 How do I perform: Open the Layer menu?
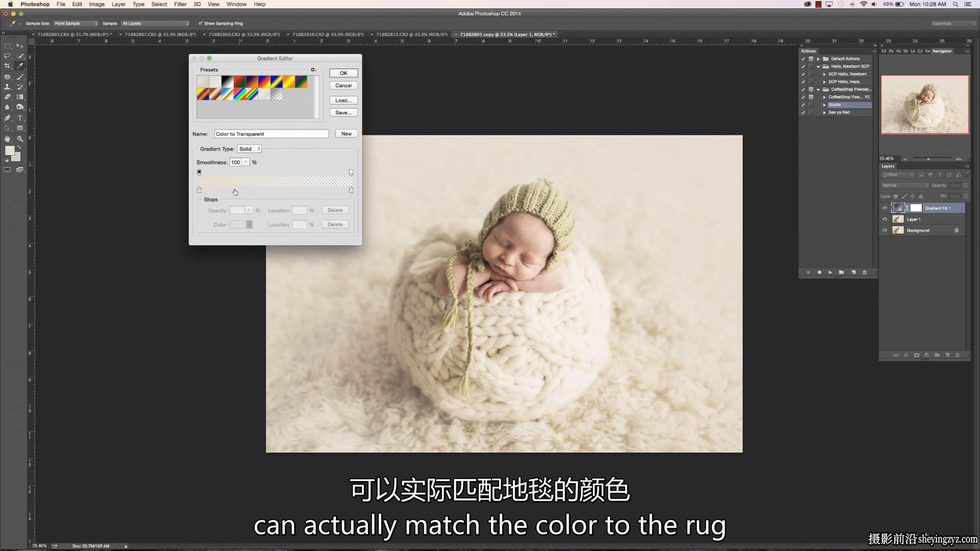point(118,4)
